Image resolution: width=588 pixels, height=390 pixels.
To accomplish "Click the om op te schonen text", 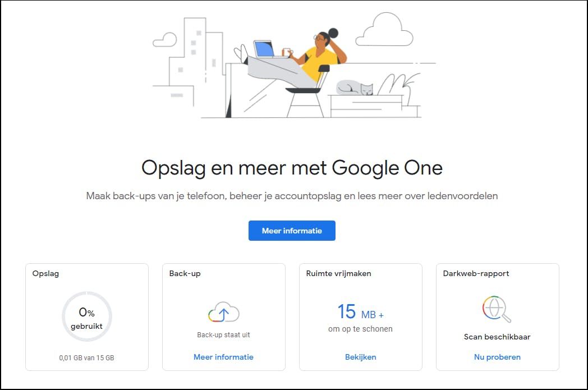I will tap(360, 329).
